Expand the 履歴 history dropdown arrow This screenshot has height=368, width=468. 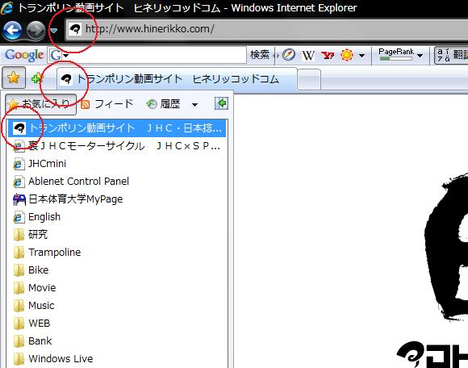tap(195, 105)
